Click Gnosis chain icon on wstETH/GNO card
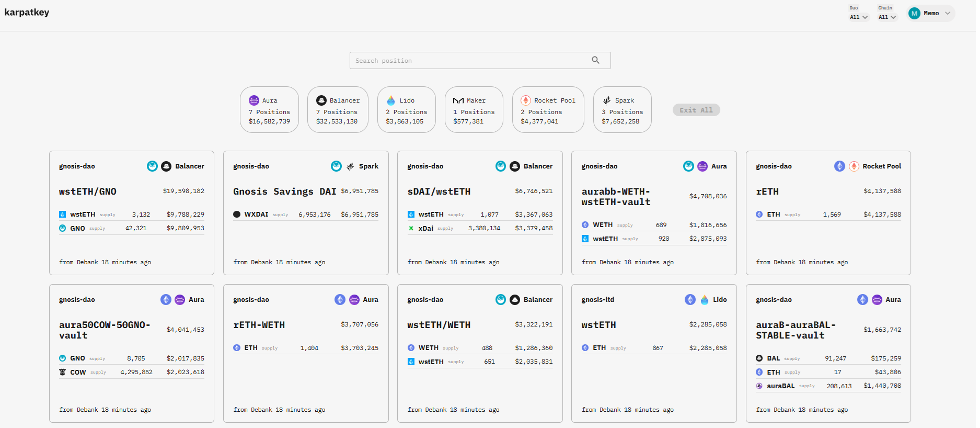This screenshot has width=980, height=428. point(152,166)
